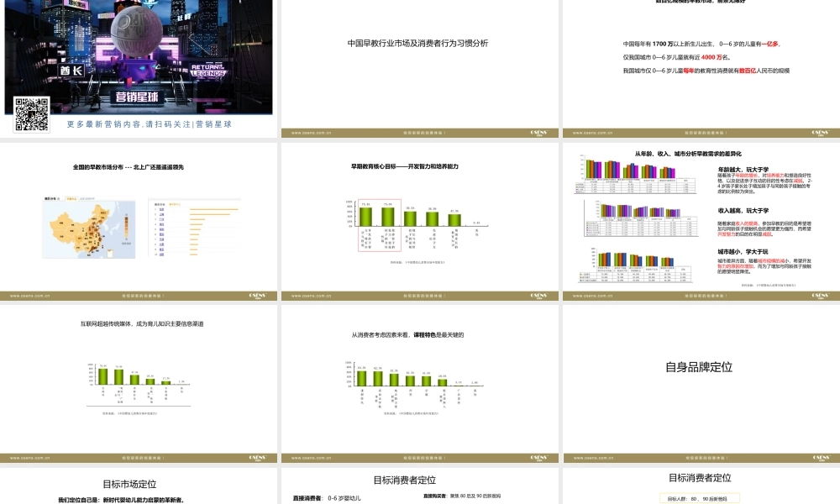Open the 目标消费者定位 slide in the bottom middle
This screenshot has height=504, width=840.
(406, 480)
